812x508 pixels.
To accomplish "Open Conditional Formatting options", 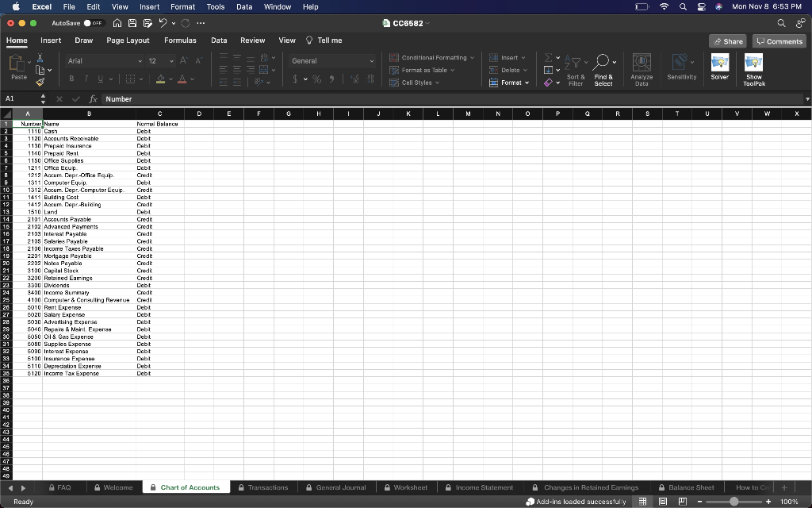I will coord(431,57).
